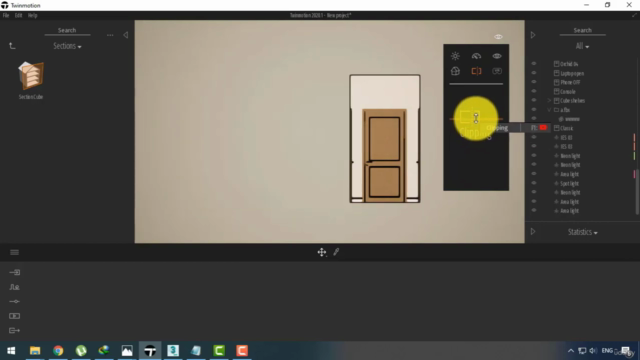Image resolution: width=640 pixels, height=360 pixels.
Task: Select Orchid 04 in the scene graph
Action: tap(569, 64)
